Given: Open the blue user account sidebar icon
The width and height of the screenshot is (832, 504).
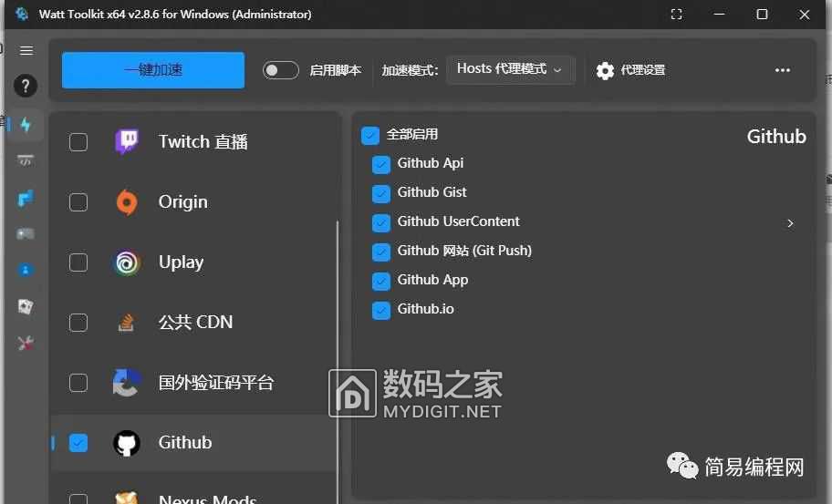Looking at the screenshot, I should click(26, 270).
